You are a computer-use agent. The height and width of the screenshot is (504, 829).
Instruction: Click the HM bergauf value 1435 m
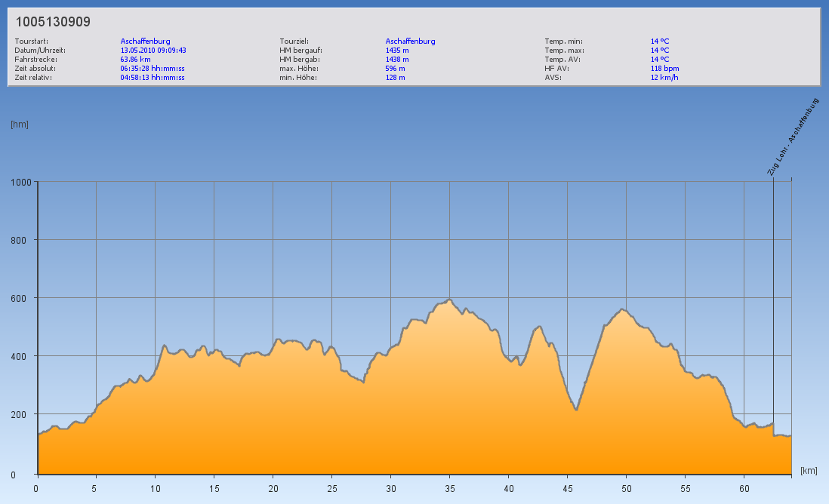coord(397,51)
